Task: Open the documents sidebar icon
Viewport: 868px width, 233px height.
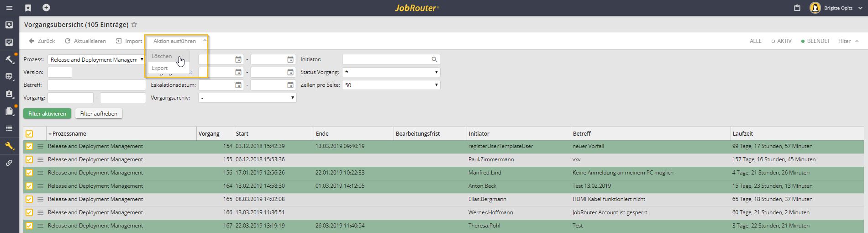Action: (x=9, y=111)
